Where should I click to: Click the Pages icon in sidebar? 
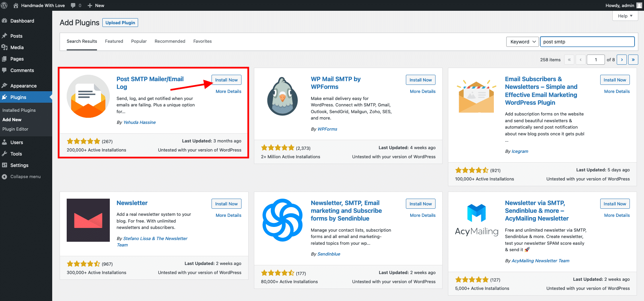point(4,59)
